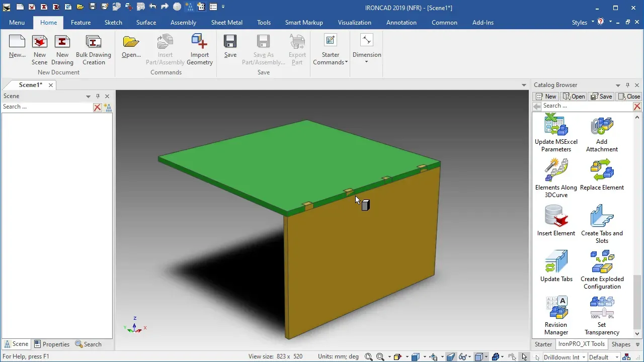The width and height of the screenshot is (644, 362).
Task: Click New in Catalog Browser toolbar
Action: pyautogui.click(x=546, y=97)
